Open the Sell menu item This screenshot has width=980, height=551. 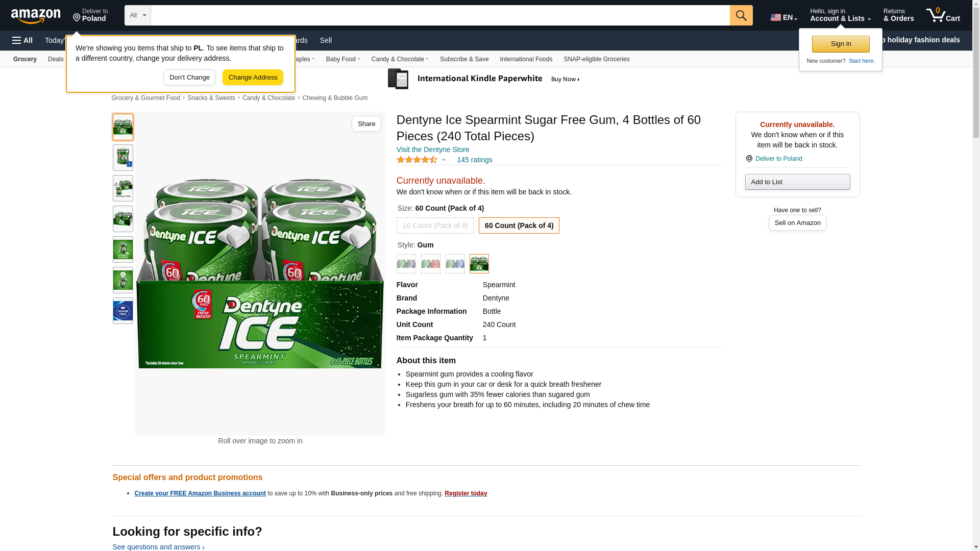coord(326,40)
